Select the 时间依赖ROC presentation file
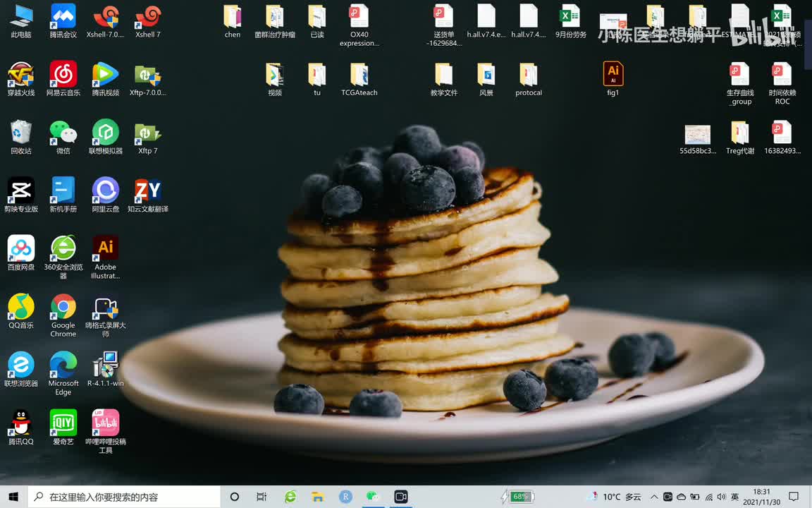Viewport: 812px width, 508px height. (x=782, y=83)
